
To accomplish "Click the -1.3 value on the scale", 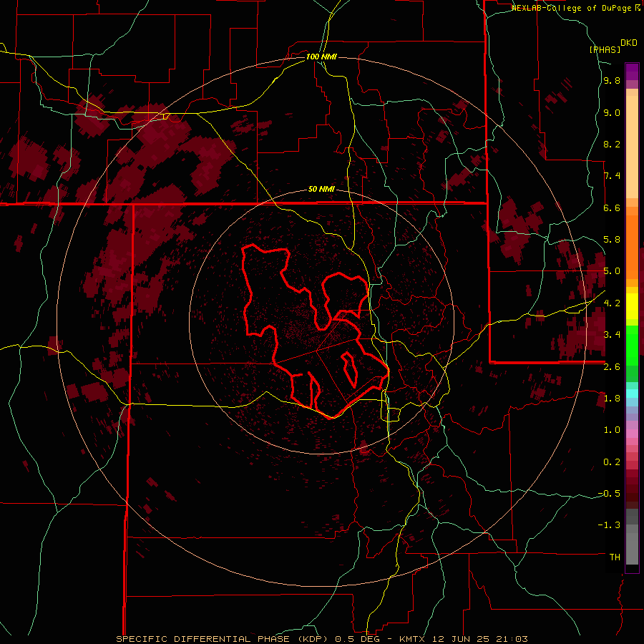I will pos(609,525).
